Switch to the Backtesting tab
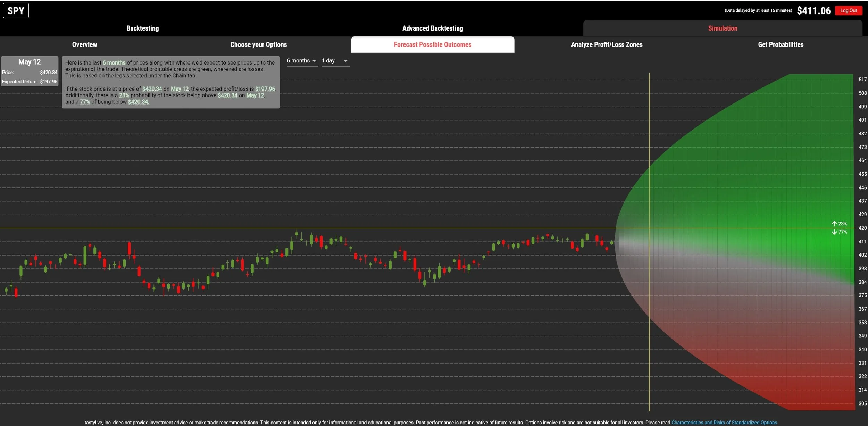868x426 pixels. [x=142, y=28]
